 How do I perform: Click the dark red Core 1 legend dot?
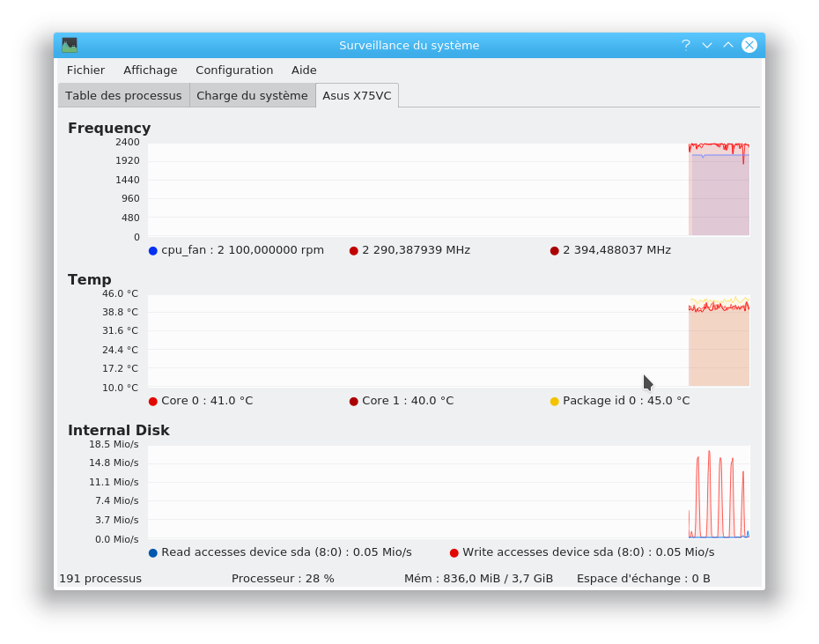tap(354, 402)
